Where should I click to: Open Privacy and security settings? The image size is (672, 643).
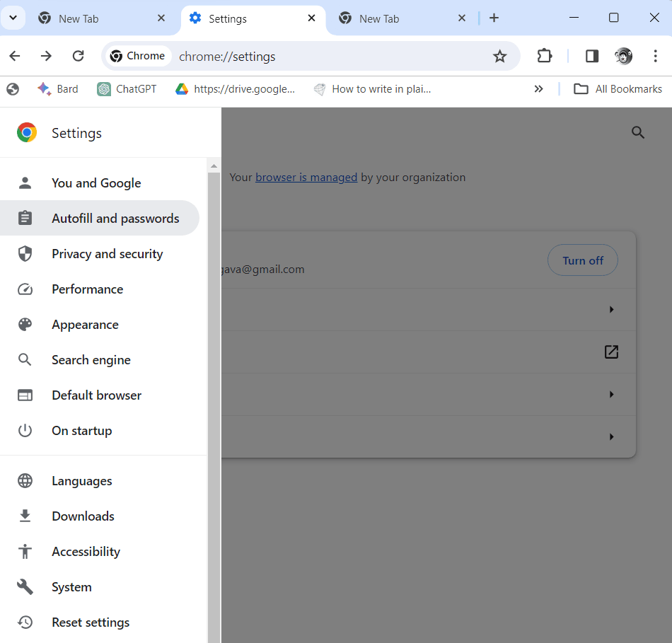pos(107,253)
